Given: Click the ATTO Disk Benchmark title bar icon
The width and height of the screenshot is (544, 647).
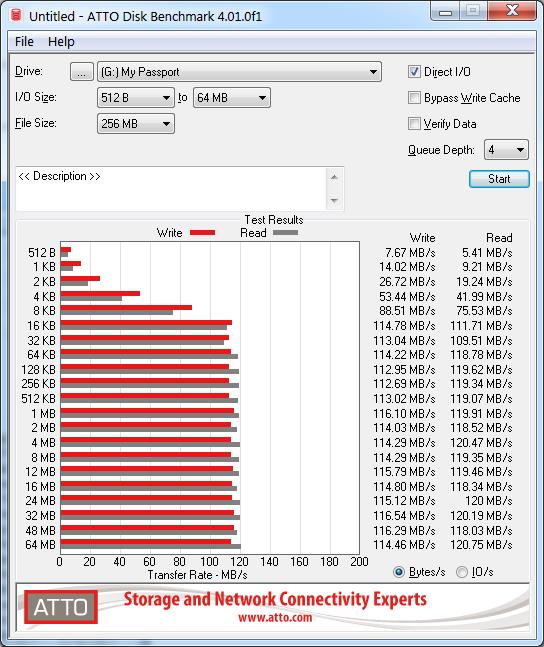Looking at the screenshot, I should (x=17, y=15).
